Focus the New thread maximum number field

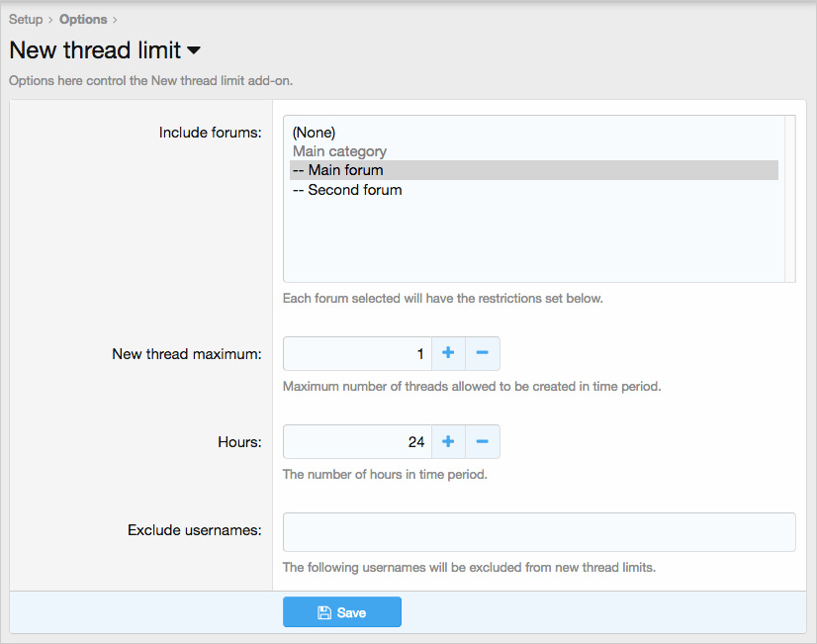pos(357,353)
